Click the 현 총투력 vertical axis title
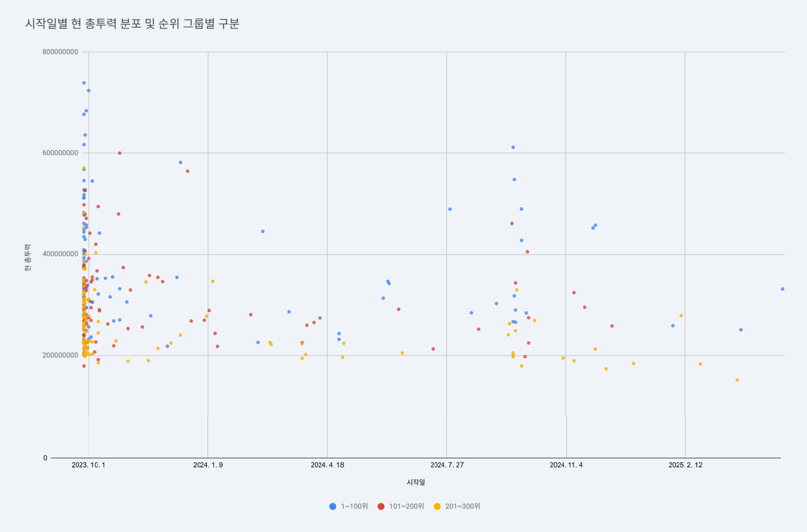This screenshot has height=532, width=807. point(27,258)
